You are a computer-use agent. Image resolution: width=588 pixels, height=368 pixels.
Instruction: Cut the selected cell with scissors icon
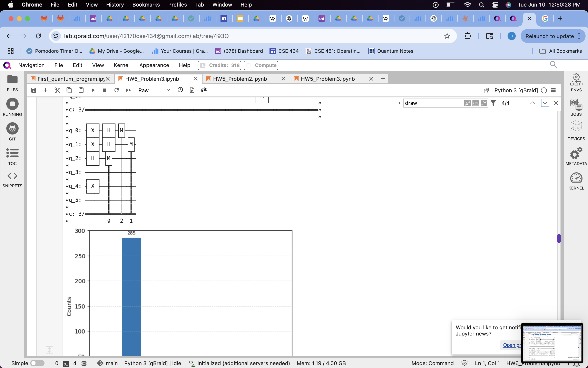click(57, 90)
